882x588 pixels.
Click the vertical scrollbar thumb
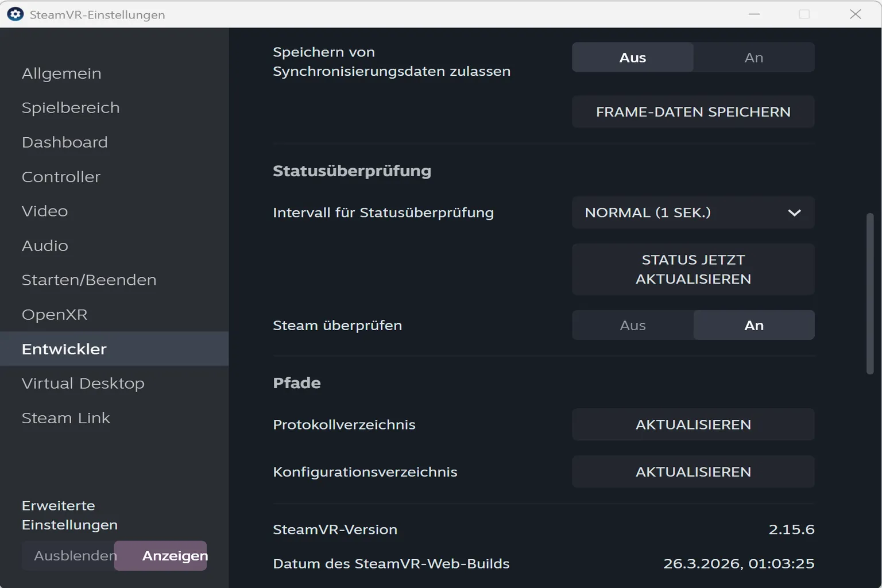click(x=870, y=294)
